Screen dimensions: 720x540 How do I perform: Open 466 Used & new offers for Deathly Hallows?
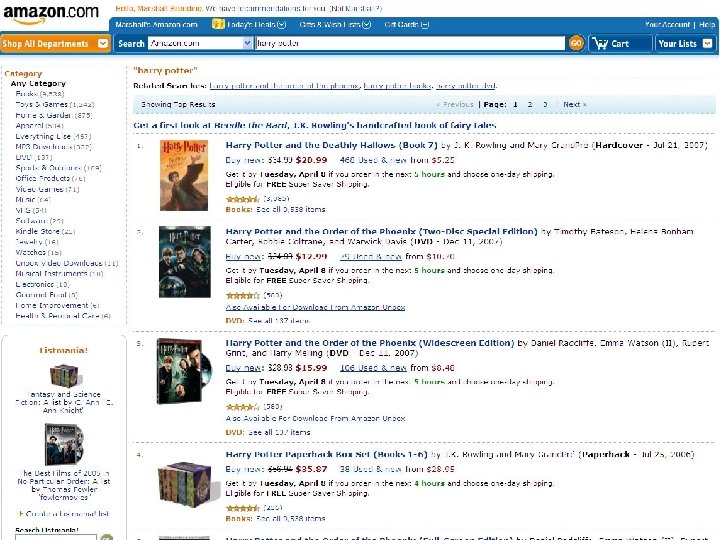[373, 160]
